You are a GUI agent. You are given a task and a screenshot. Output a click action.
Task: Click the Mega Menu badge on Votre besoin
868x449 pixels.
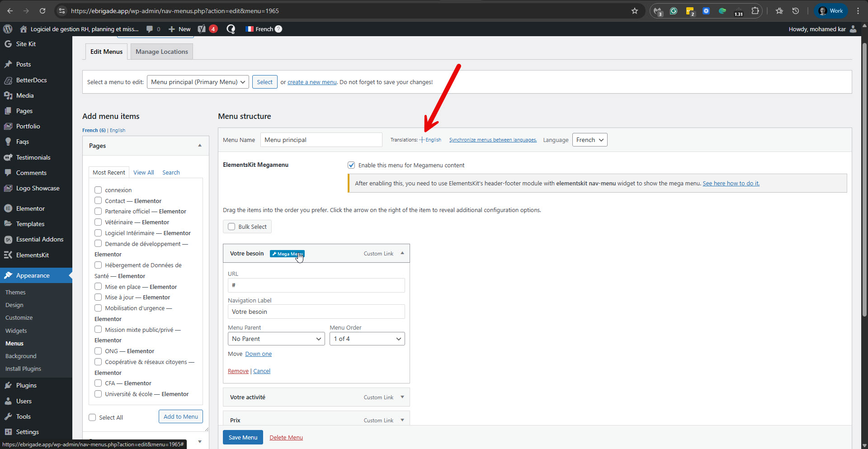pyautogui.click(x=287, y=254)
